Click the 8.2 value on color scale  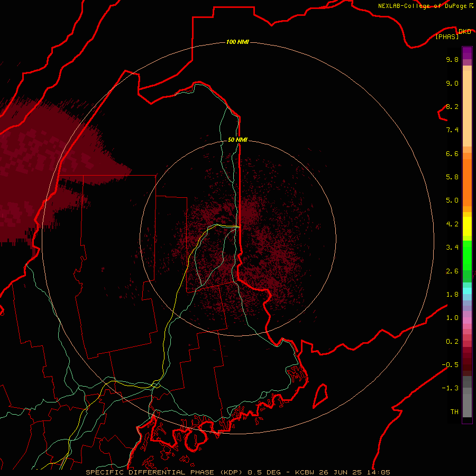[x=452, y=106]
